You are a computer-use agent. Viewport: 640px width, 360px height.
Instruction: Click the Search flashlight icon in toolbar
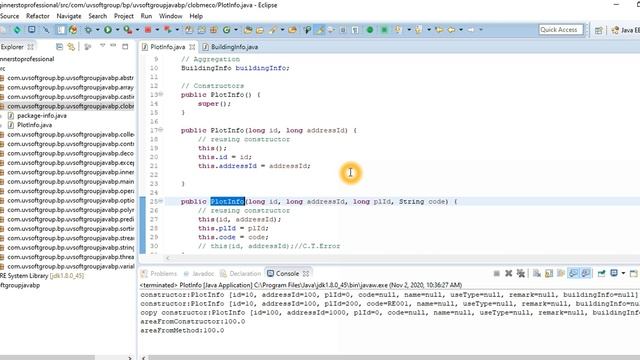coord(272,29)
